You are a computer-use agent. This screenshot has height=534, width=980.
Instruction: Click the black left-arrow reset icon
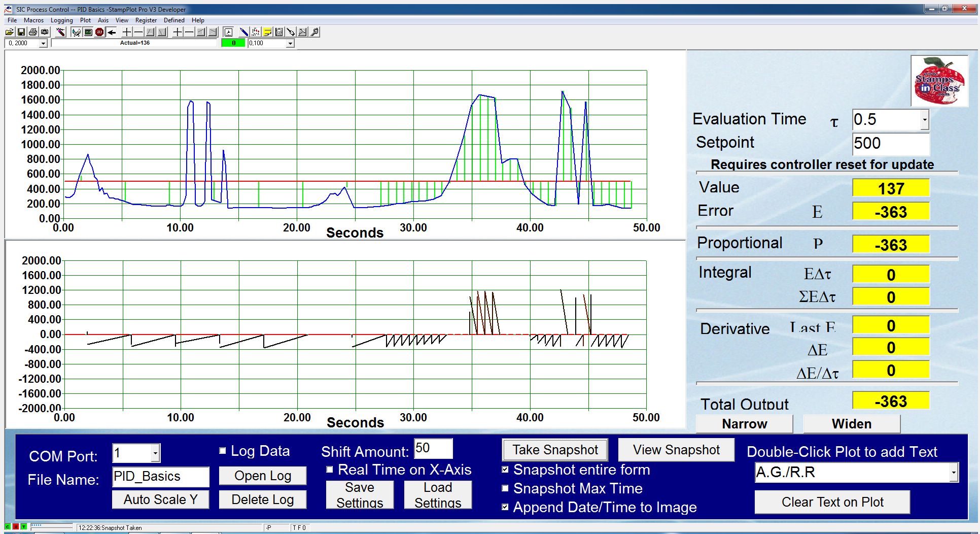tap(112, 32)
